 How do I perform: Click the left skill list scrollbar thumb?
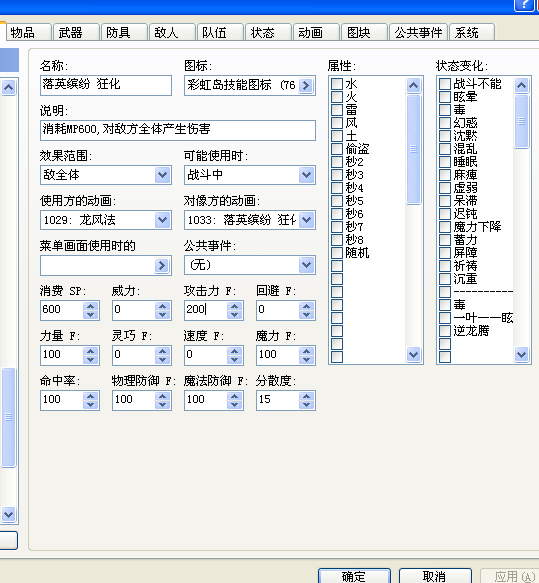[8, 417]
